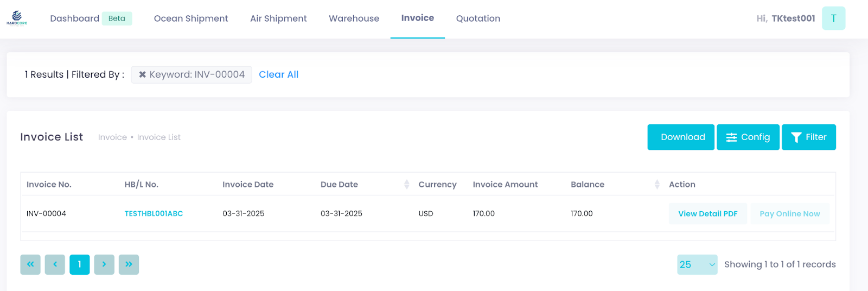The width and height of the screenshot is (868, 291).
Task: Go to first page of results
Action: [30, 264]
